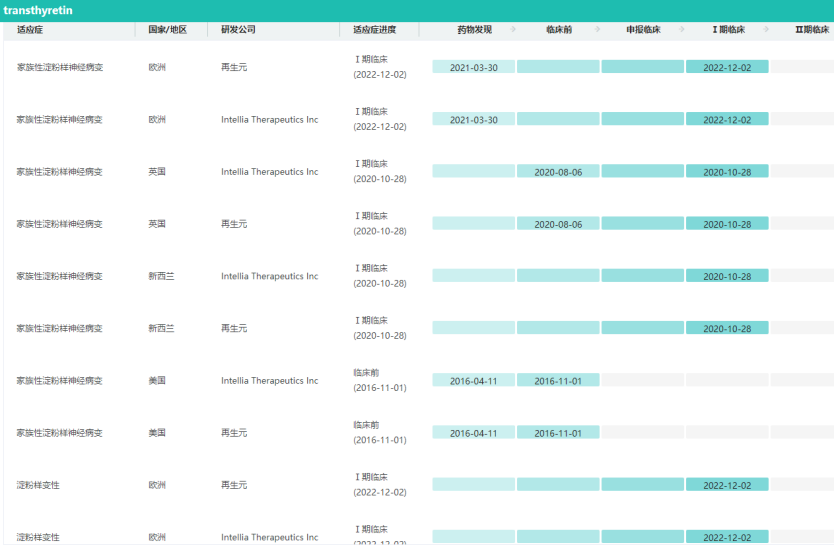This screenshot has width=834, height=545.
Task: Click 新西兰 in the Intellia Therapeutics row
Action: (161, 276)
